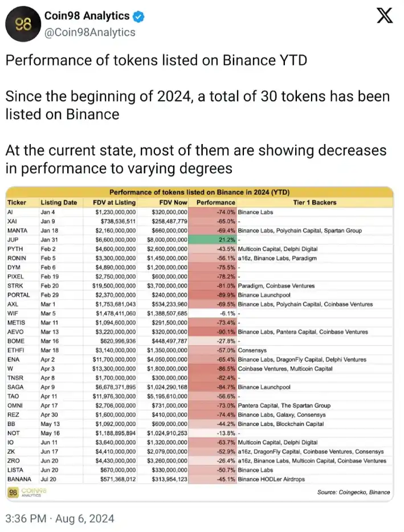Select the Performance column header

(x=215, y=202)
